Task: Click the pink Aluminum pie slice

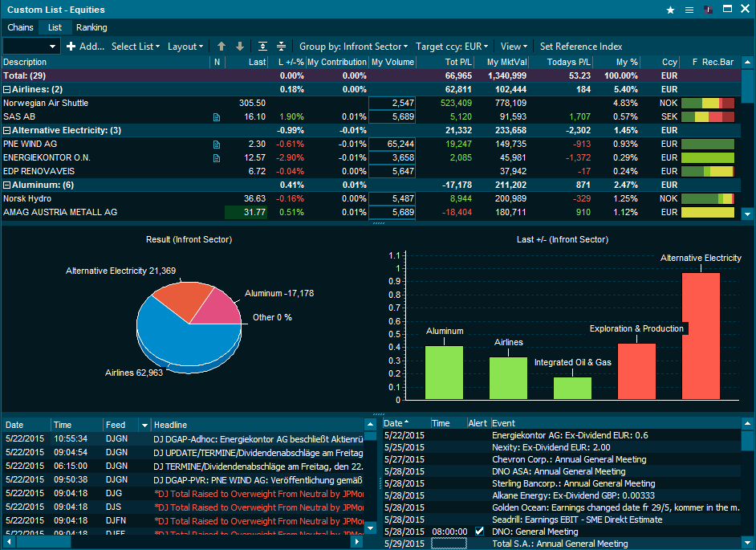Action: (218, 309)
